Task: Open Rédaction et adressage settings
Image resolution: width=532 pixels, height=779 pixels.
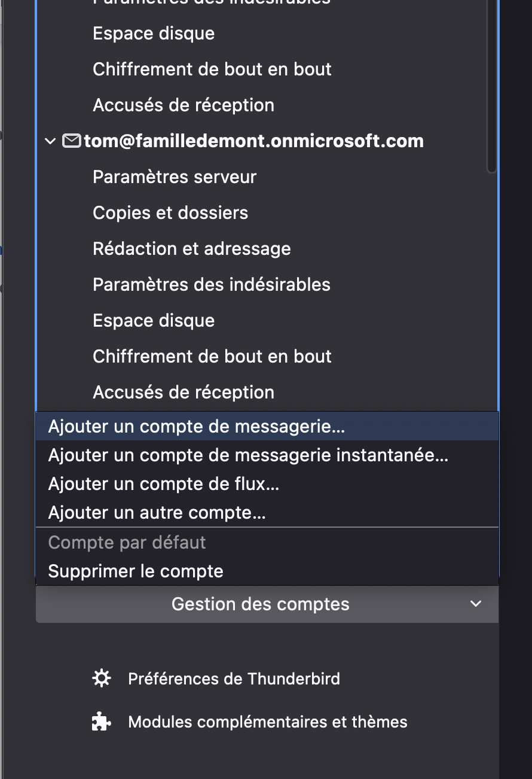Action: click(x=192, y=249)
